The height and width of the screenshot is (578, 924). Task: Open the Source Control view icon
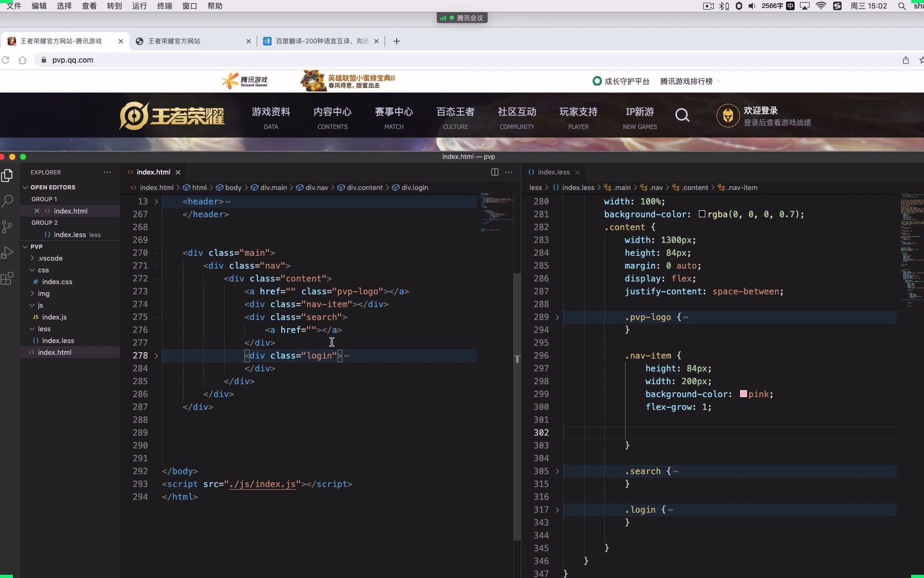(x=7, y=227)
